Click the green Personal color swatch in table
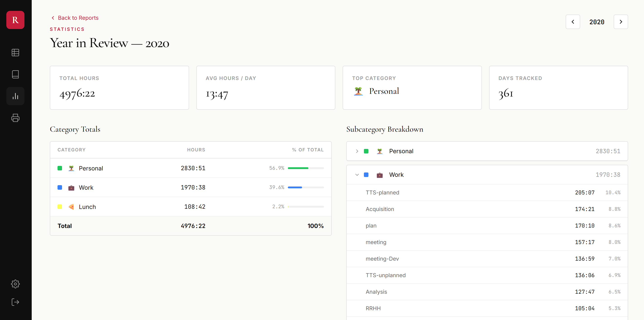The image size is (644, 320). tap(60, 168)
